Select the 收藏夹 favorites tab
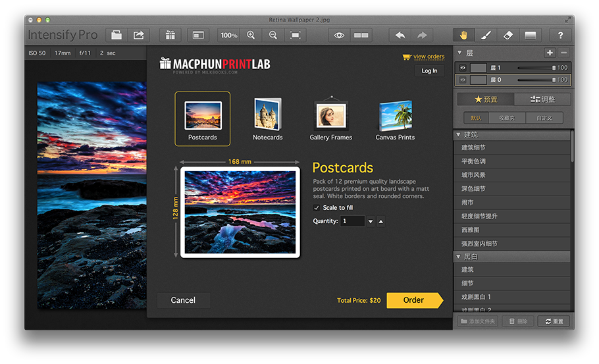Screen dimensions: 599x364 507,118
